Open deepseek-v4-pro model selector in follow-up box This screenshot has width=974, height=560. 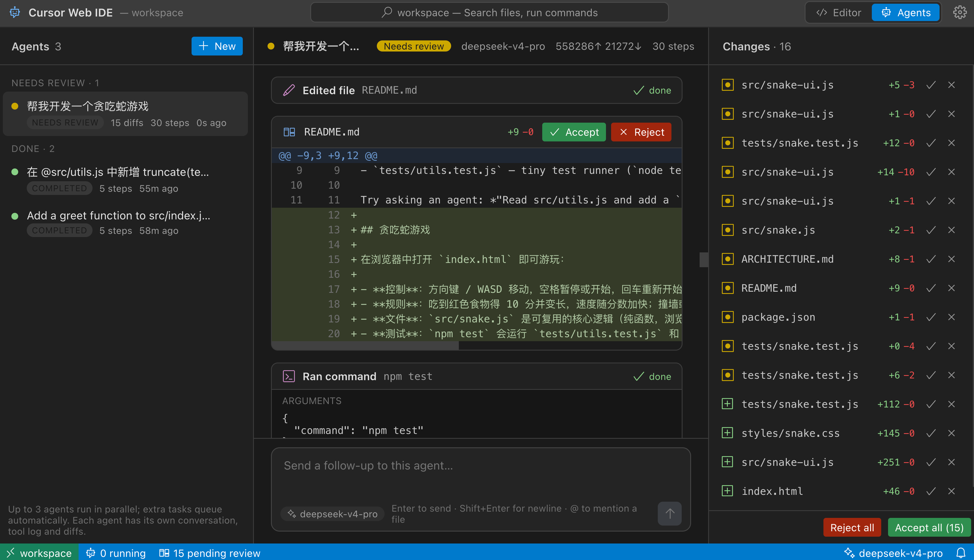[x=332, y=514]
